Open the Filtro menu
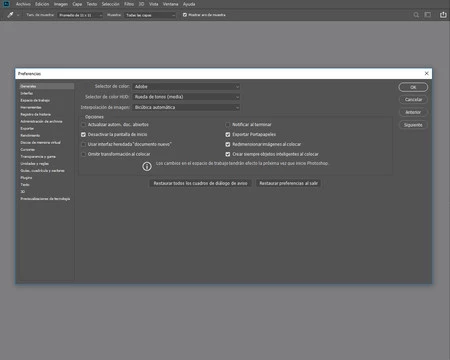 (x=129, y=4)
